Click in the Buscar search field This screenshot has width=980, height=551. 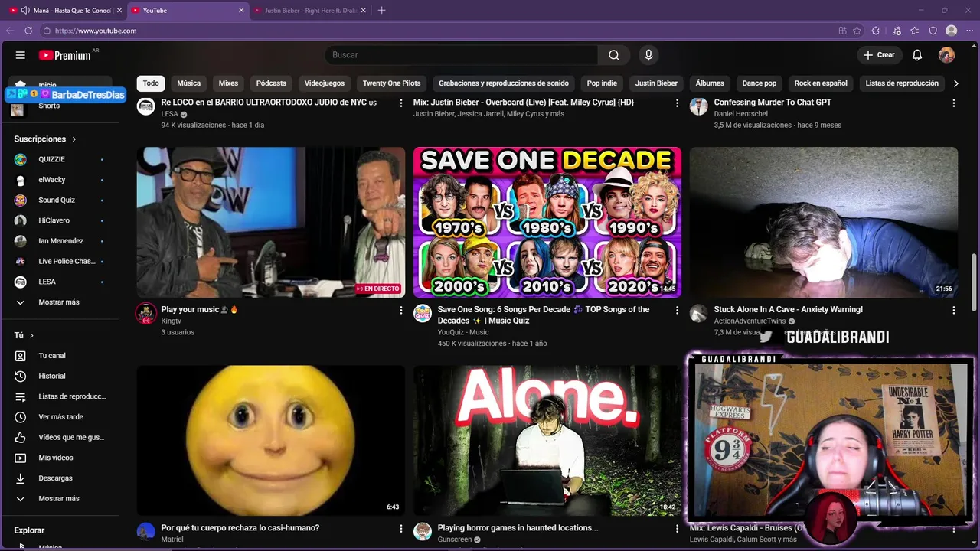[x=461, y=55]
